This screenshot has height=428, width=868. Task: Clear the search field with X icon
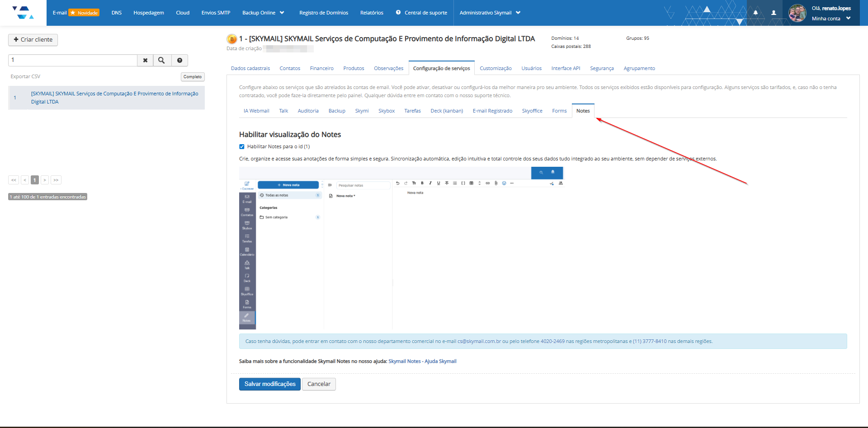[x=145, y=60]
